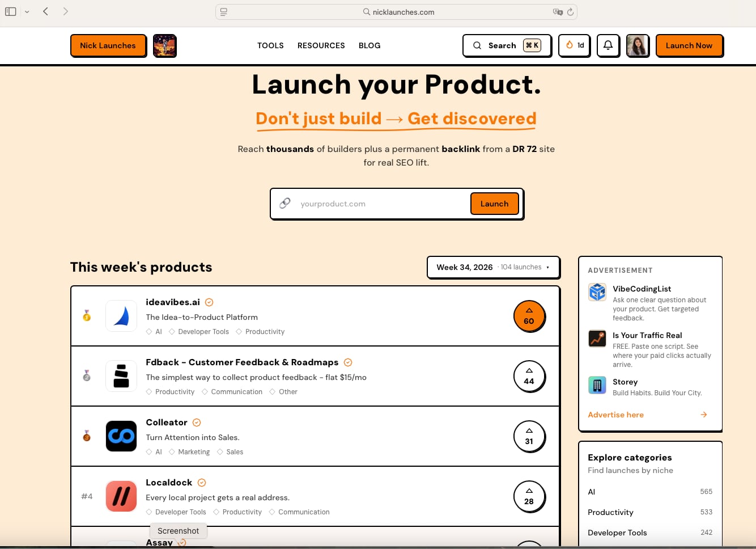The height and width of the screenshot is (549, 756).
Task: Select the Marketing tag under Colleator
Action: [189, 452]
